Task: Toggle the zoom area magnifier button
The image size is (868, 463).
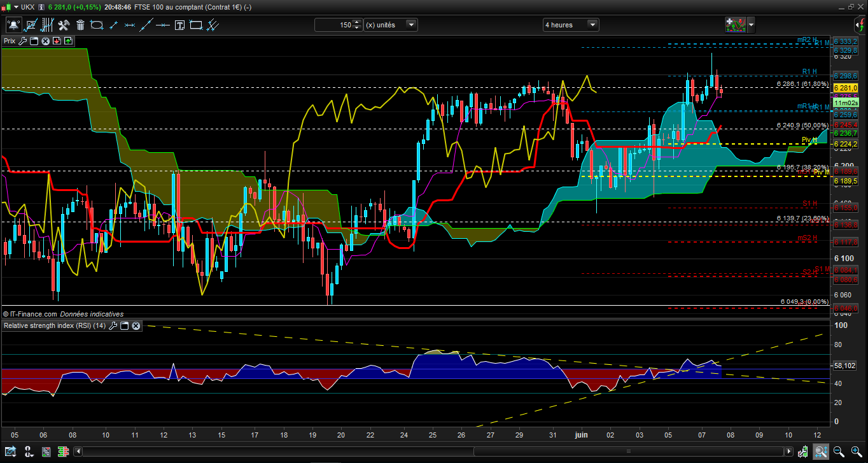Action: [820, 452]
